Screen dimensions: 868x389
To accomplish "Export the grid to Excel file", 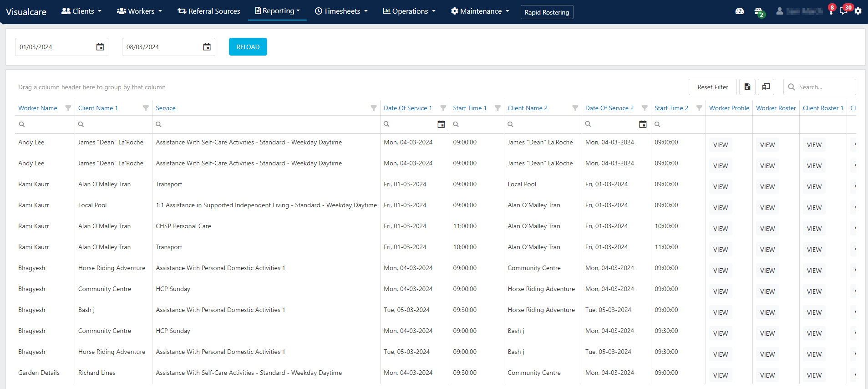I will (x=747, y=87).
